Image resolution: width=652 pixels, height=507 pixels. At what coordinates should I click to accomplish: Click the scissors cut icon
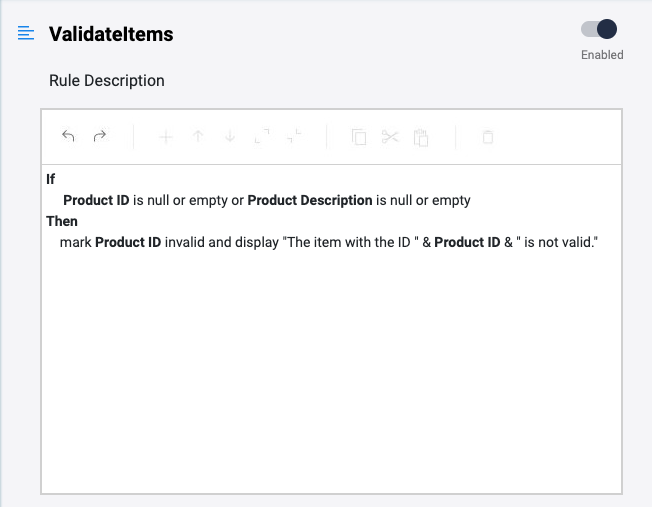pyautogui.click(x=390, y=137)
